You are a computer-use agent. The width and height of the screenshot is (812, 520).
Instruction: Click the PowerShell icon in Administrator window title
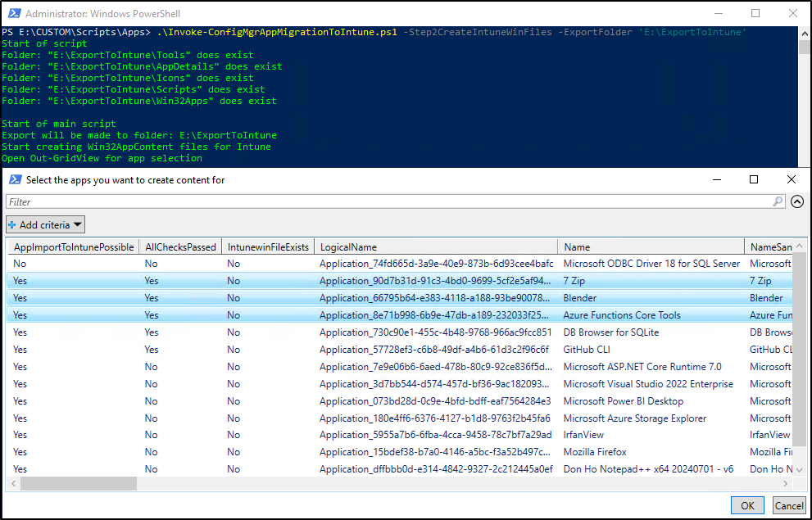[x=15, y=13]
